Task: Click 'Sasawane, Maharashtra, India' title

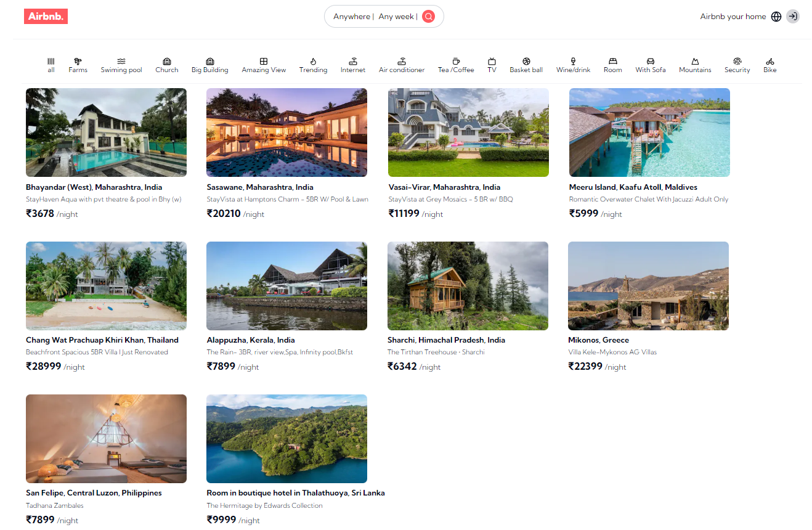Action: [x=260, y=187]
